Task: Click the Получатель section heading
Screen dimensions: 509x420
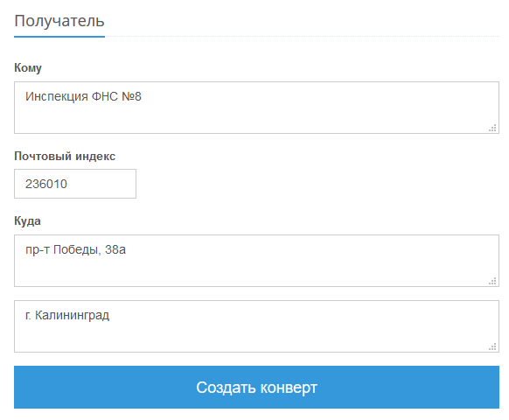Action: [59, 21]
